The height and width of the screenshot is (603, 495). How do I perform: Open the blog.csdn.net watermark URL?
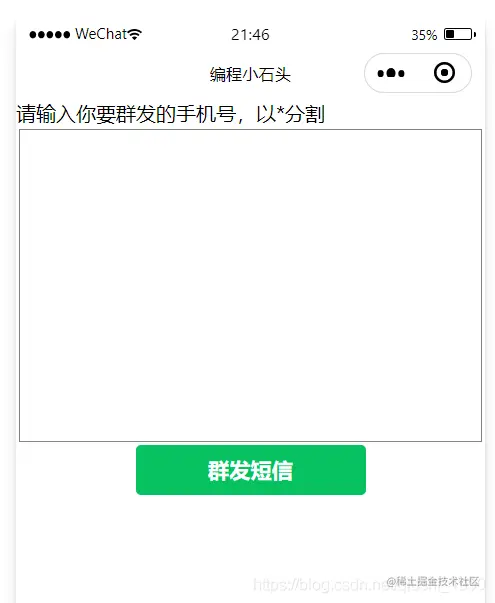[327, 585]
